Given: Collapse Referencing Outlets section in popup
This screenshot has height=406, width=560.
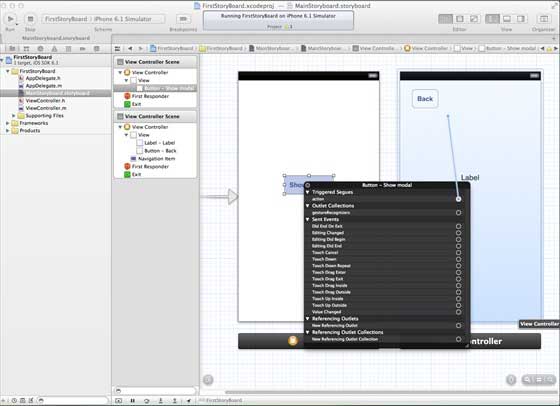Looking at the screenshot, I should pyautogui.click(x=308, y=319).
